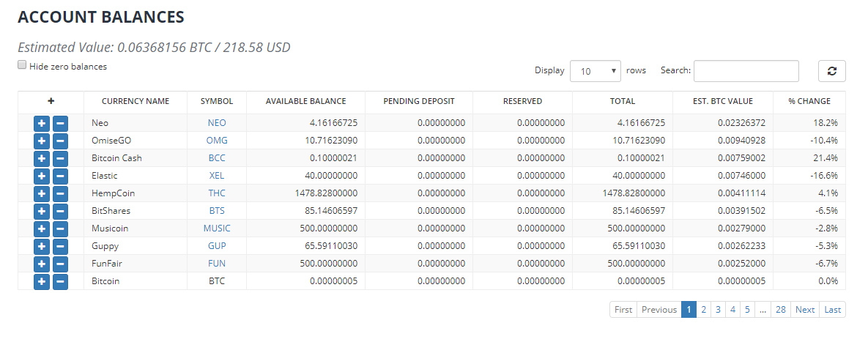Screen dimensions: 868x342
Task: Click the minus withdraw icon for Bitcoin Cash
Action: tap(60, 158)
